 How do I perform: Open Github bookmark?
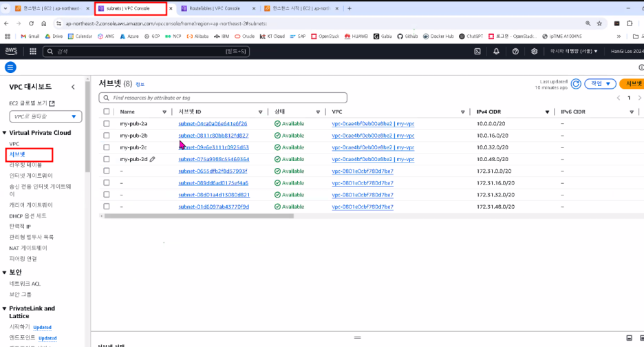coord(407,36)
